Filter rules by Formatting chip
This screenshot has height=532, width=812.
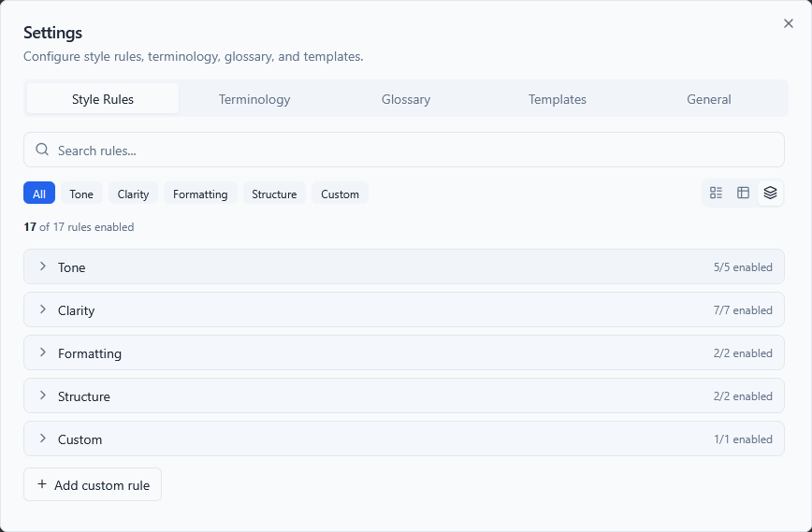200,194
